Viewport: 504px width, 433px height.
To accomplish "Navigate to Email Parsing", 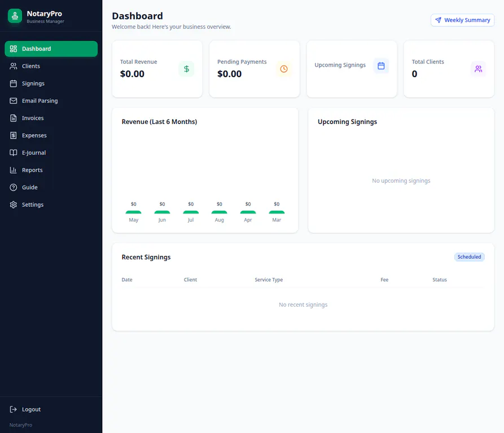I will (51, 101).
